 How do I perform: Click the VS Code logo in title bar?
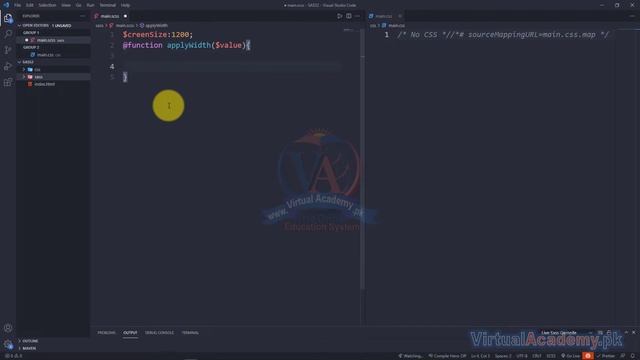[6, 5]
